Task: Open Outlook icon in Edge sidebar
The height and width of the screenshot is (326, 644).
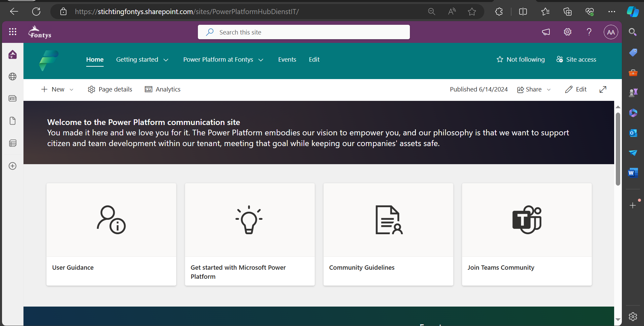Action: click(x=633, y=133)
